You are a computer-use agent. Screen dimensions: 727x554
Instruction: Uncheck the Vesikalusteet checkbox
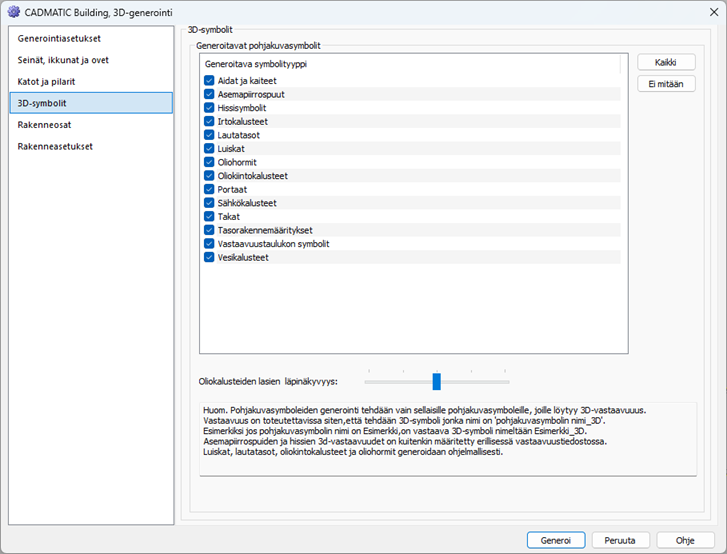(x=209, y=257)
